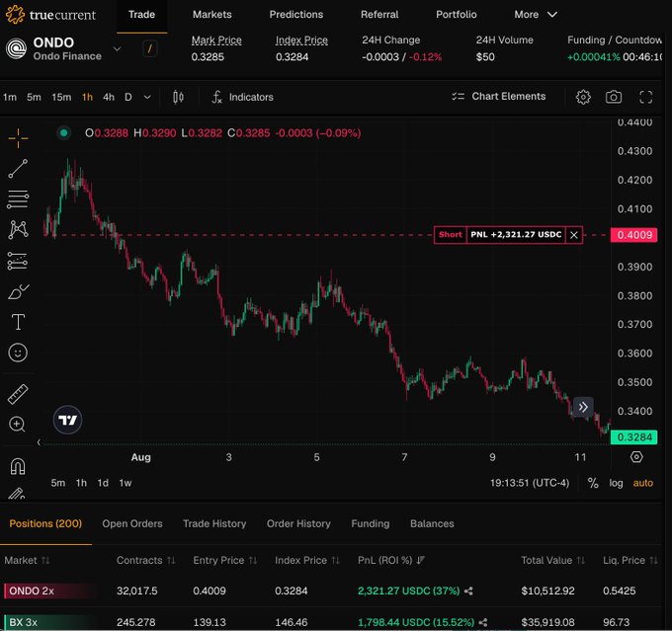Image resolution: width=672 pixels, height=631 pixels.
Task: Switch to Open Orders tab
Action: (132, 523)
